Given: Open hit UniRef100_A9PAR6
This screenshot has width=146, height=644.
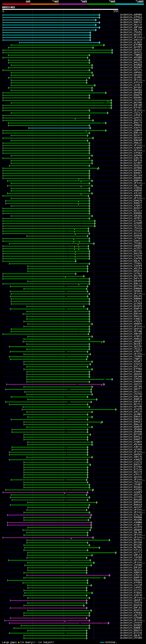Looking at the screenshot, I should pos(131,15).
